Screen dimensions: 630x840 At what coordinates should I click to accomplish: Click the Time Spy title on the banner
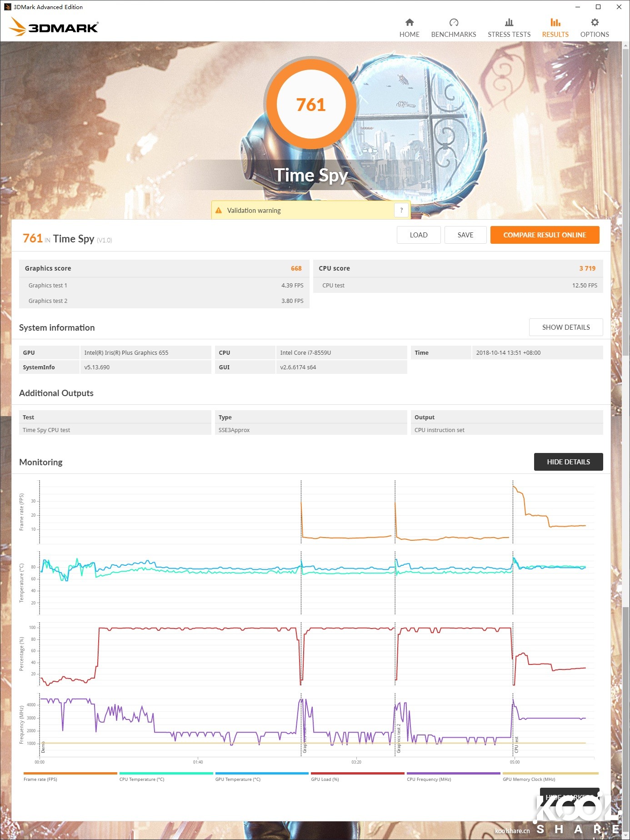pos(311,175)
